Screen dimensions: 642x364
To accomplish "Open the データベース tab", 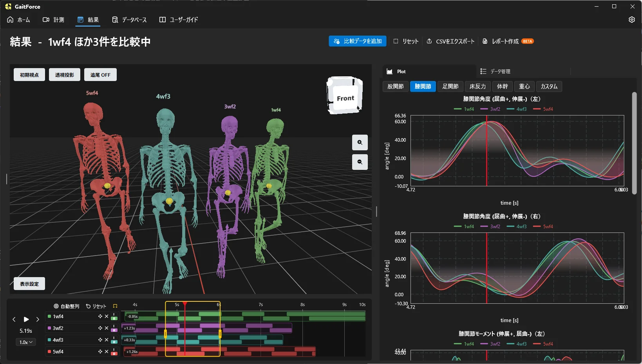I will 129,20.
